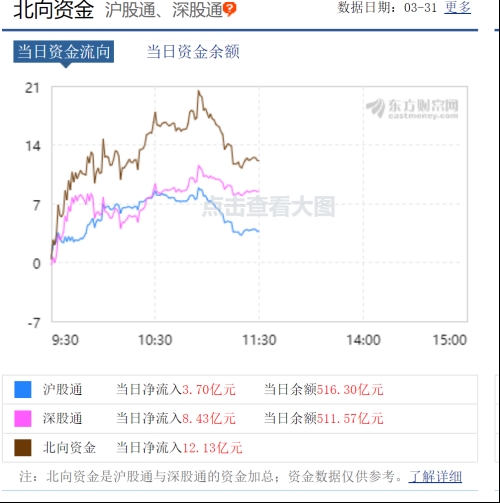Screen dimensions: 500x503
Task: Click the 14:00 time axis label
Action: click(363, 340)
